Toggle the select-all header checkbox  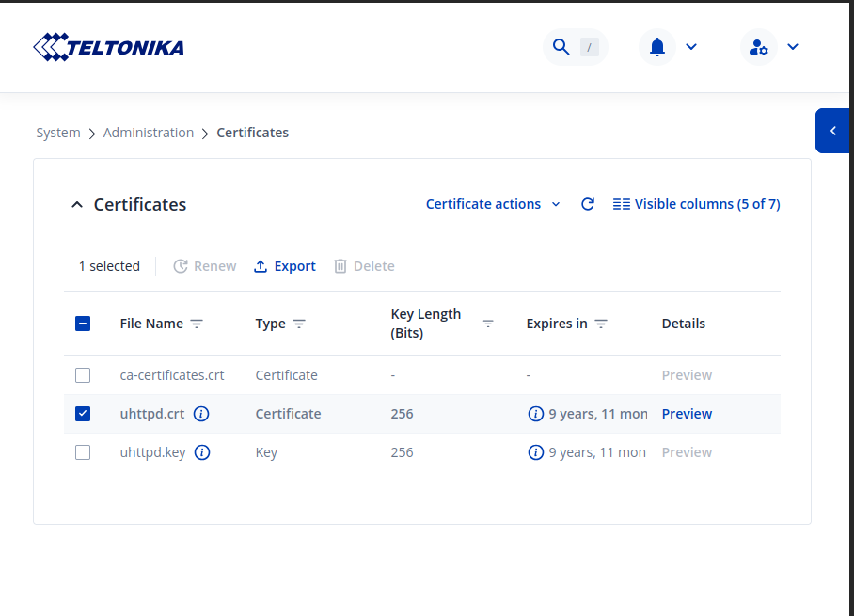coord(83,324)
